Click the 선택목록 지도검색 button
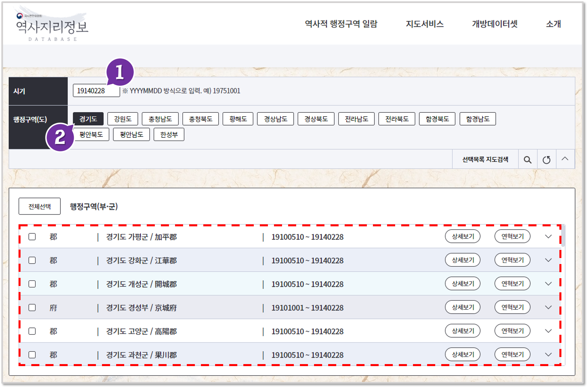 click(x=485, y=160)
